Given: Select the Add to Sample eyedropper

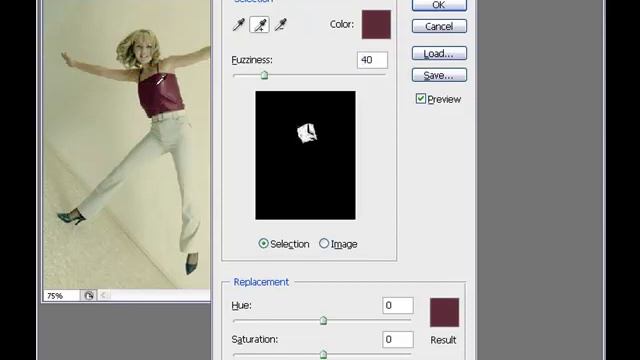Looking at the screenshot, I should (x=260, y=25).
